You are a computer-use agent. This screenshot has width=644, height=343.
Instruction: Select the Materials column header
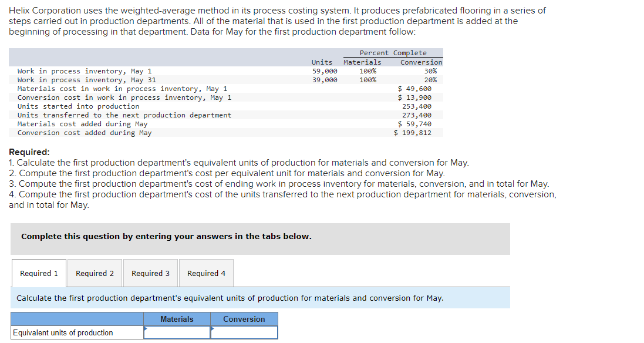click(x=177, y=318)
